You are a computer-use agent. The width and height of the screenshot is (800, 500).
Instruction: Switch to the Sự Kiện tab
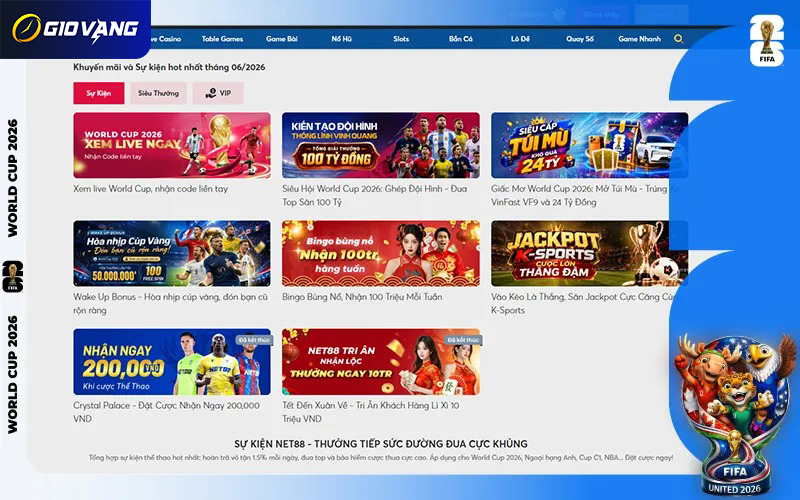click(x=98, y=93)
